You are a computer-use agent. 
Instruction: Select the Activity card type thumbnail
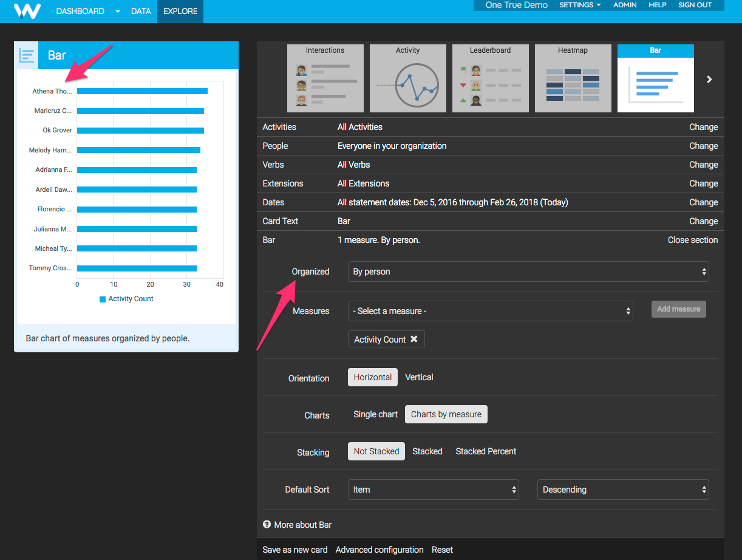(x=407, y=78)
